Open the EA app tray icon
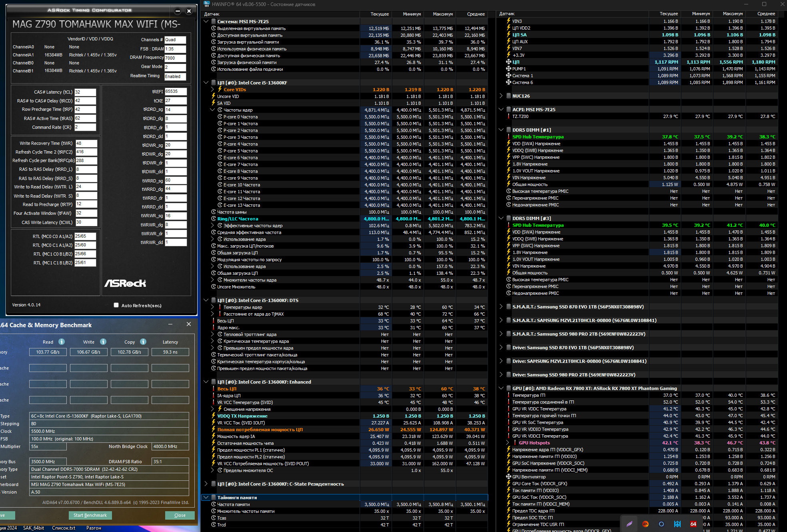This screenshot has height=532, width=787. click(645, 524)
